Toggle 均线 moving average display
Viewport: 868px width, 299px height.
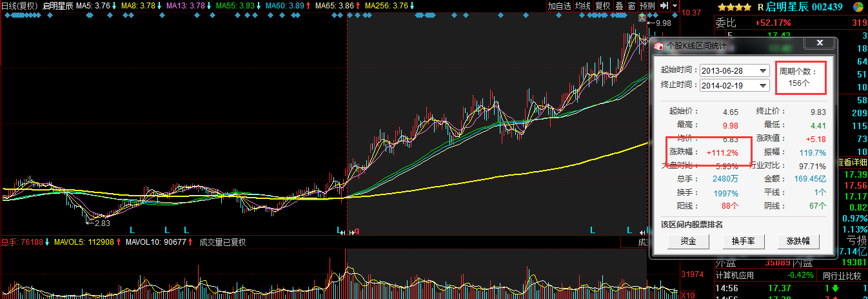point(583,6)
